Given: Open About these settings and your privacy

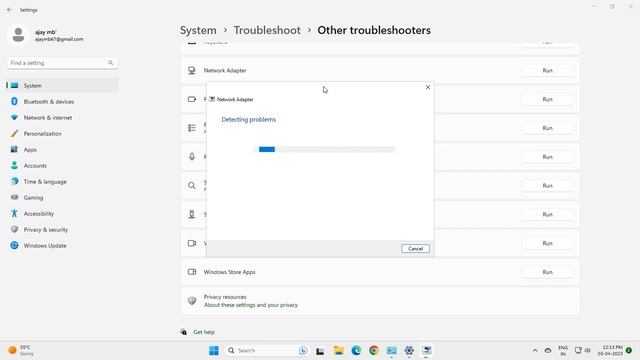Looking at the screenshot, I should click(x=251, y=305).
